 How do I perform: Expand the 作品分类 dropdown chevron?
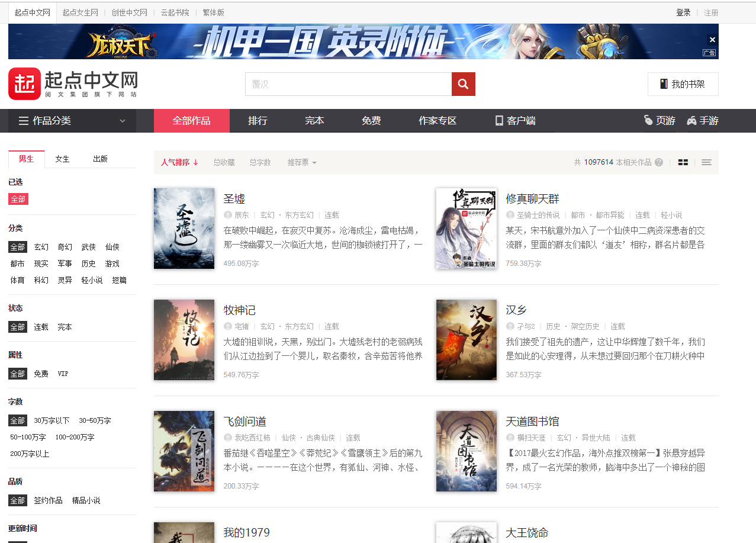(123, 121)
